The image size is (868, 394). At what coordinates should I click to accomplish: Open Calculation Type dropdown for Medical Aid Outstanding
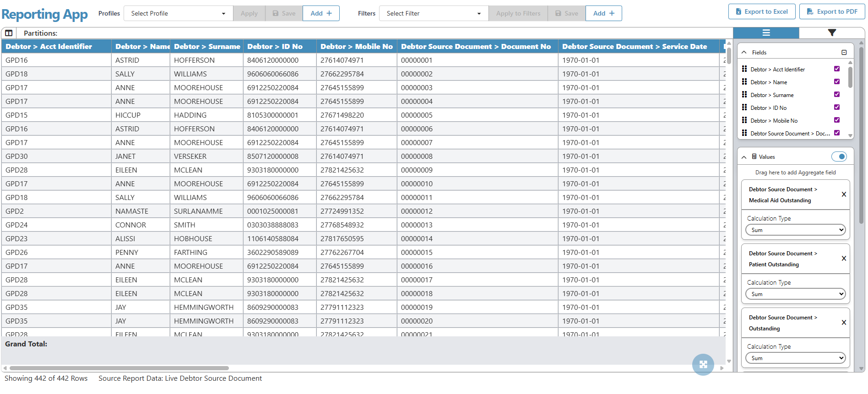pyautogui.click(x=795, y=230)
